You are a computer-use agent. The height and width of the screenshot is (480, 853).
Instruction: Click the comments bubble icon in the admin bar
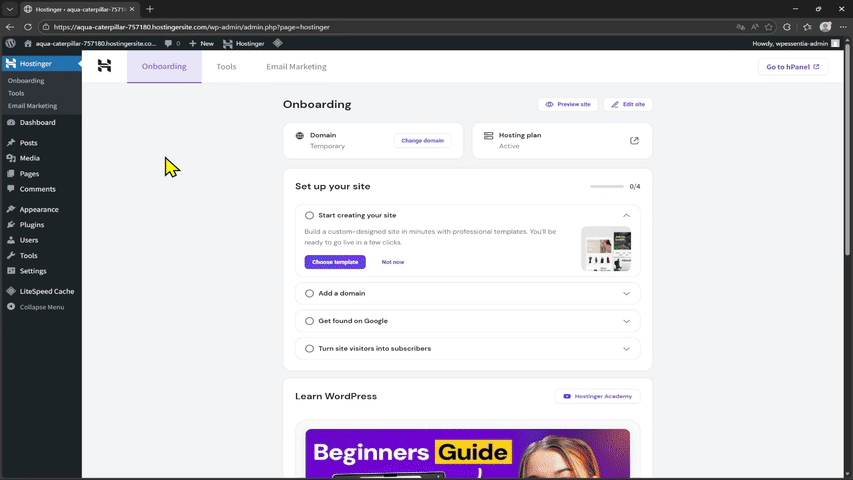click(169, 43)
